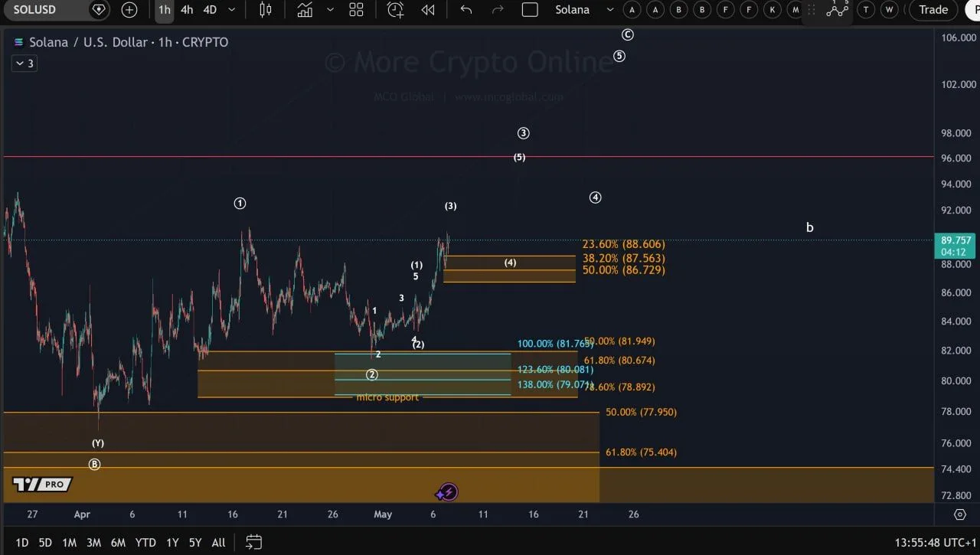Select the 23.60% (88.606) fib label

coord(623,244)
